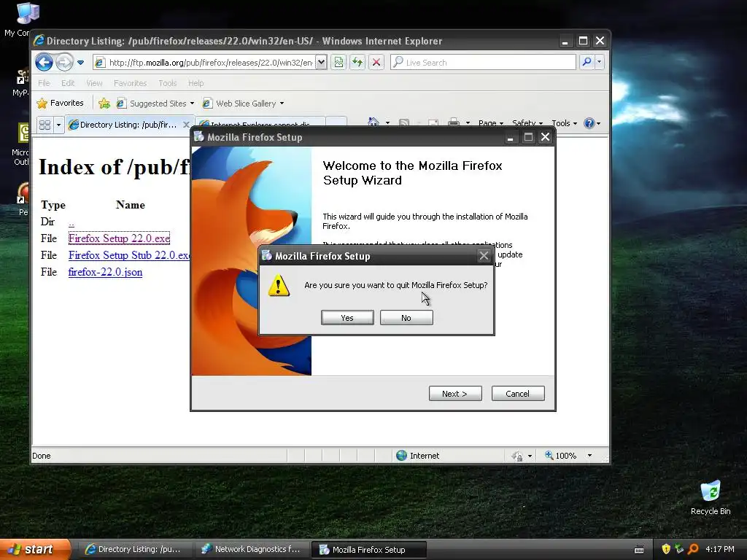Open the Safety dropdown in command bar
This screenshot has width=747, height=560.
click(527, 122)
